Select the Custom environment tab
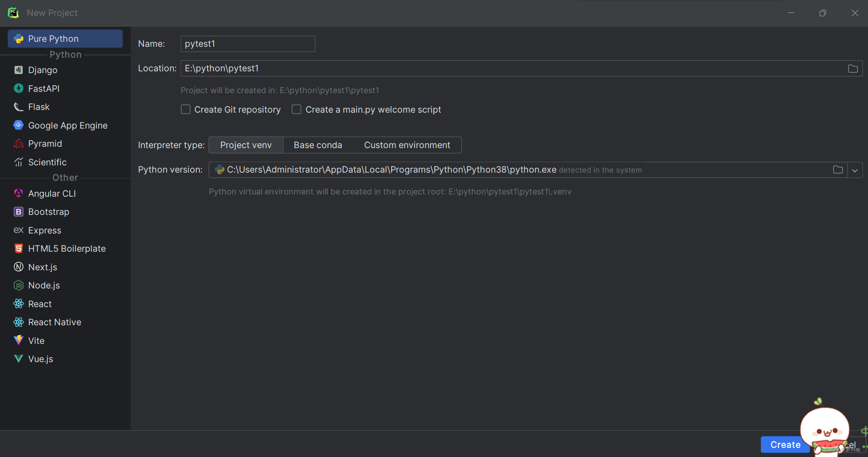Viewport: 868px width, 457px height. [407, 144]
